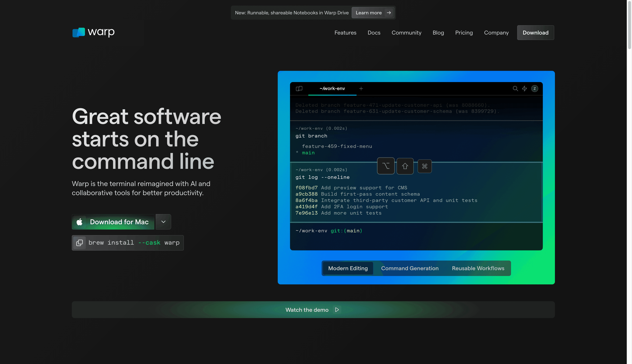Open terminal search magnifier icon

(515, 89)
